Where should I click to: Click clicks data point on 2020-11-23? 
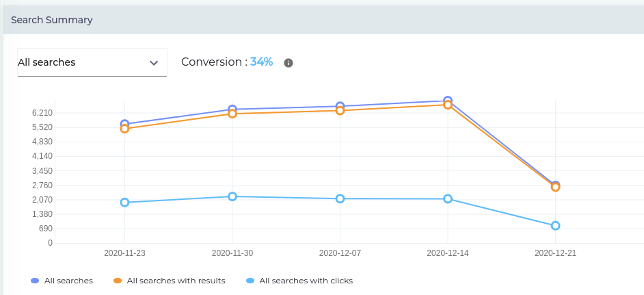[x=124, y=203]
